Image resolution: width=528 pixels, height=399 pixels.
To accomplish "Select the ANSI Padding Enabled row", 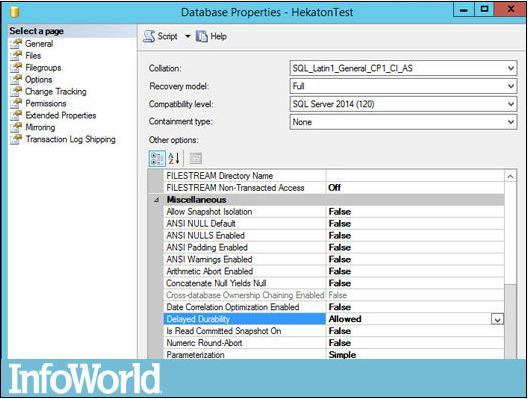I will [x=333, y=247].
